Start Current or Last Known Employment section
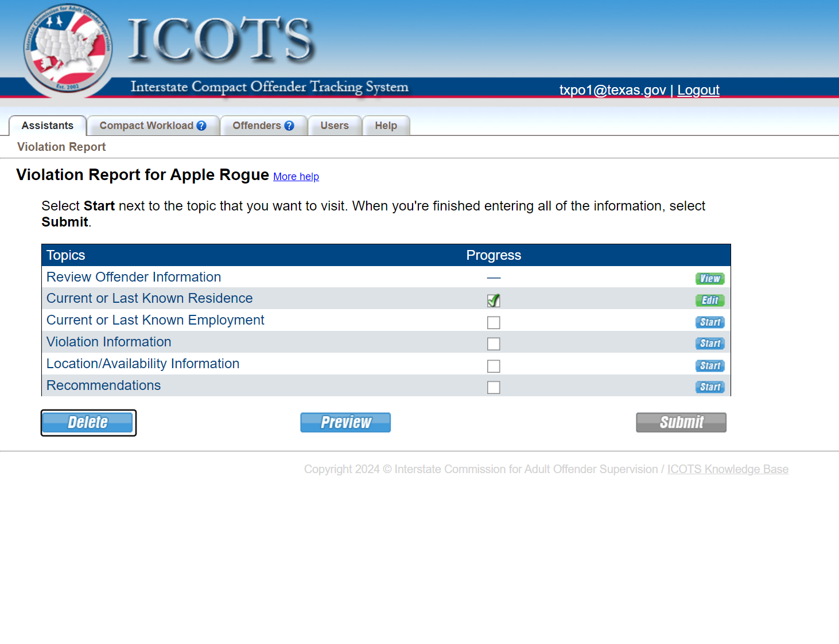Viewport: 839px width, 644px height. click(710, 322)
